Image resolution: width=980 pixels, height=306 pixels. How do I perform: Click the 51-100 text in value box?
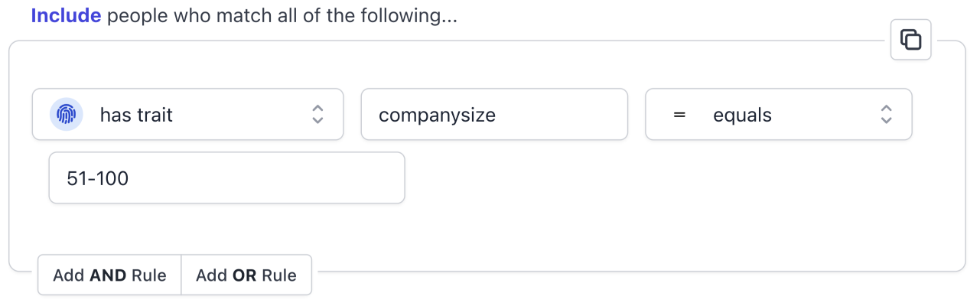(98, 178)
